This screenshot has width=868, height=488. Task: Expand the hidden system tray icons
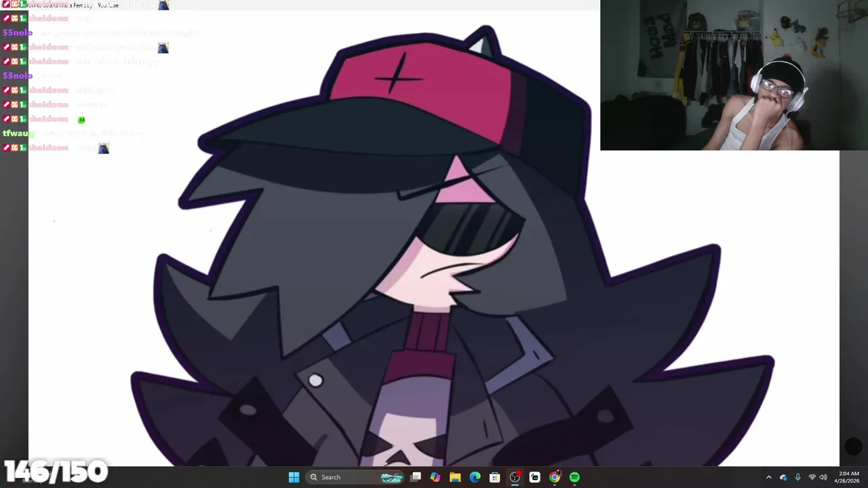click(768, 477)
